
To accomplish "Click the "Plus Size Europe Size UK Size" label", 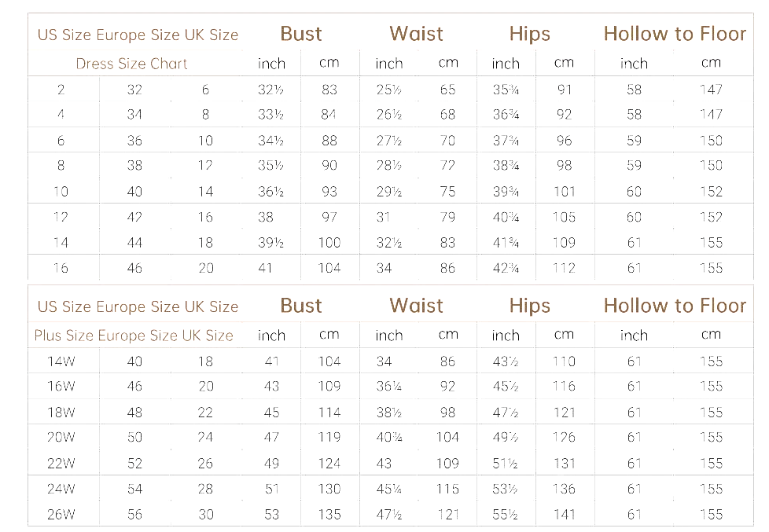I will [x=134, y=336].
